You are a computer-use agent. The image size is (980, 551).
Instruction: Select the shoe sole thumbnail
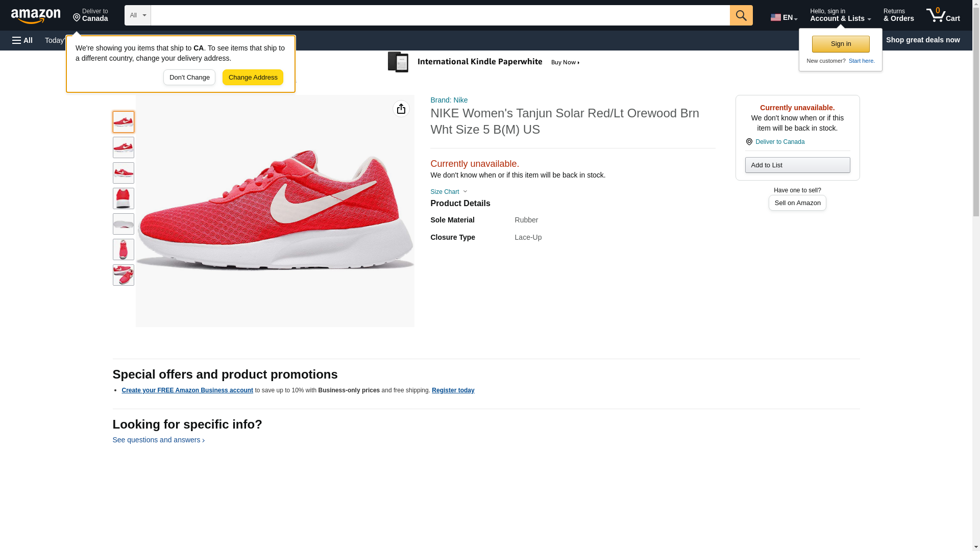click(x=123, y=224)
